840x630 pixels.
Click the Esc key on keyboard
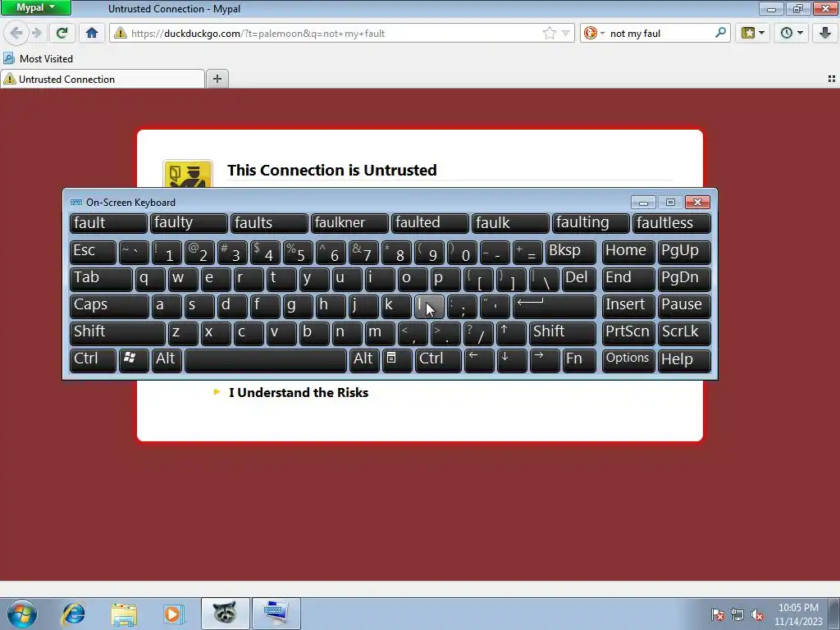(93, 252)
